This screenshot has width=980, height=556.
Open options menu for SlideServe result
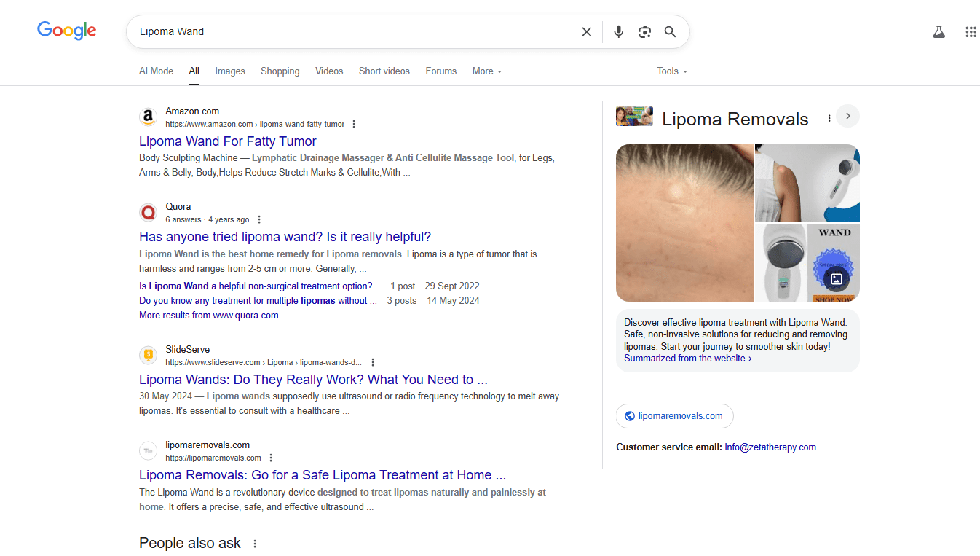tap(373, 363)
